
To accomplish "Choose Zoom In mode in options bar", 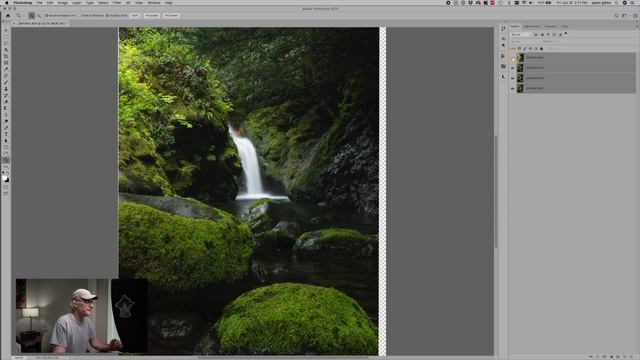I will [x=32, y=16].
